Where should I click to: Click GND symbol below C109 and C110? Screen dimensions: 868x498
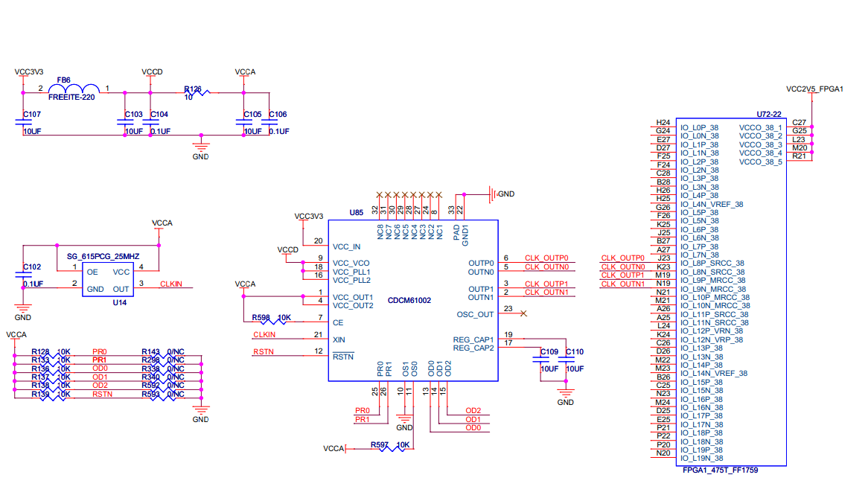tap(566, 394)
